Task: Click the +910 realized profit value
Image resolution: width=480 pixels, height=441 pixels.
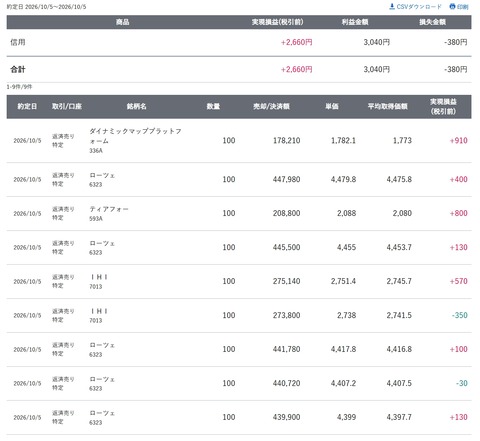Action: click(x=459, y=141)
